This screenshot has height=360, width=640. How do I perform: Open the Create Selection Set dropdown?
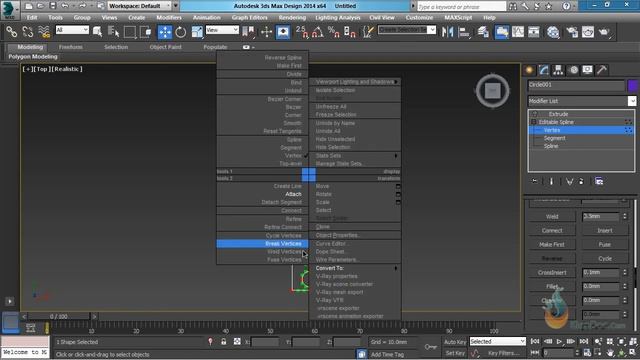407,30
